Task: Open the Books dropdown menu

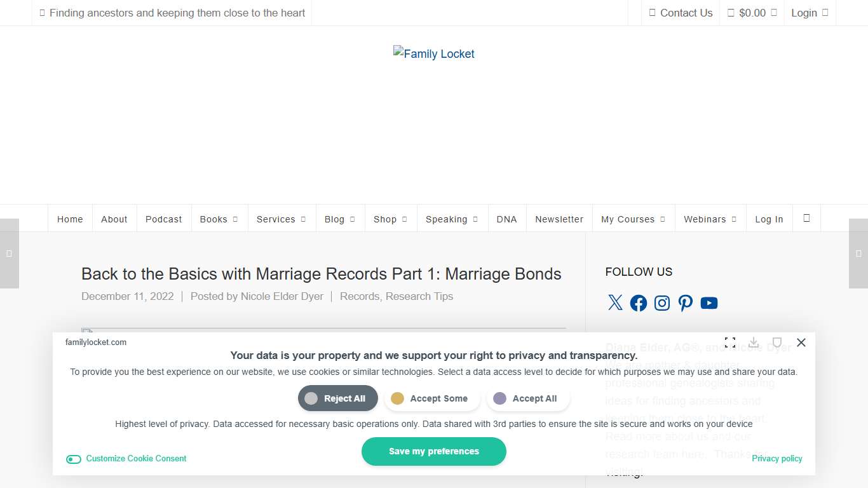Action: click(x=219, y=219)
